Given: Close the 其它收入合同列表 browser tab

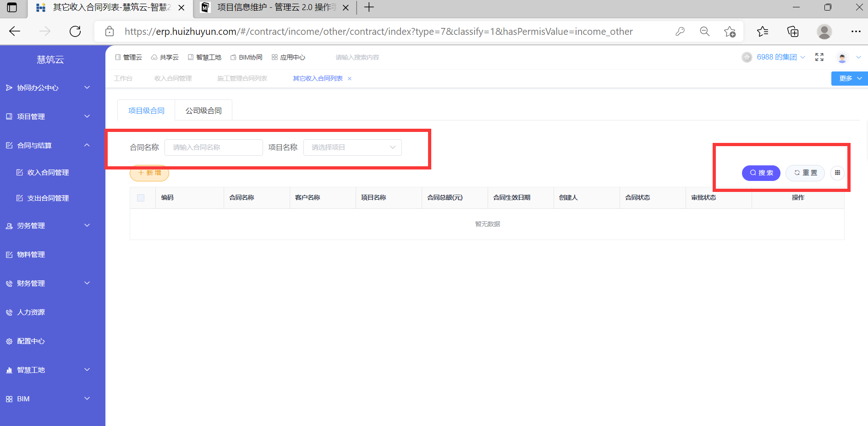Looking at the screenshot, I should (x=181, y=7).
